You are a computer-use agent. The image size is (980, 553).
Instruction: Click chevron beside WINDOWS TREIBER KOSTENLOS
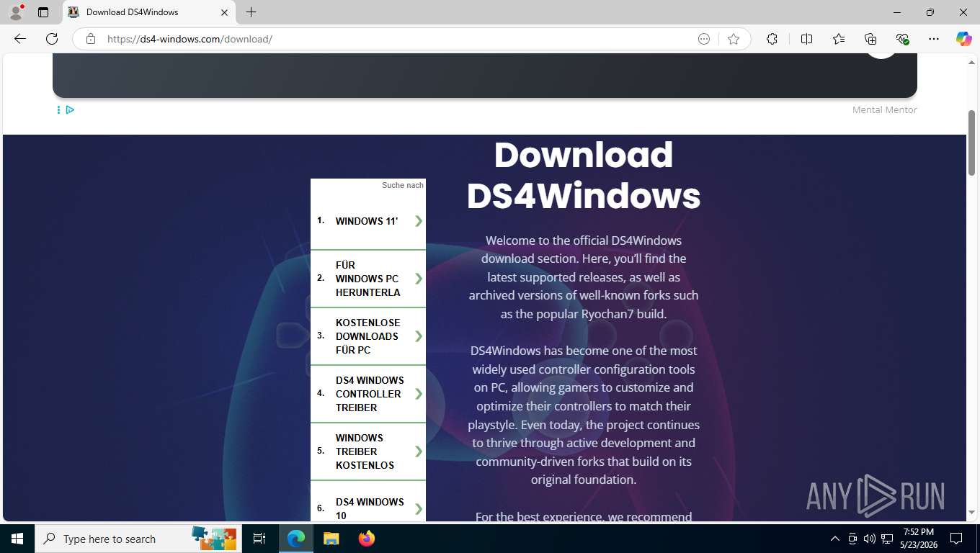[419, 451]
